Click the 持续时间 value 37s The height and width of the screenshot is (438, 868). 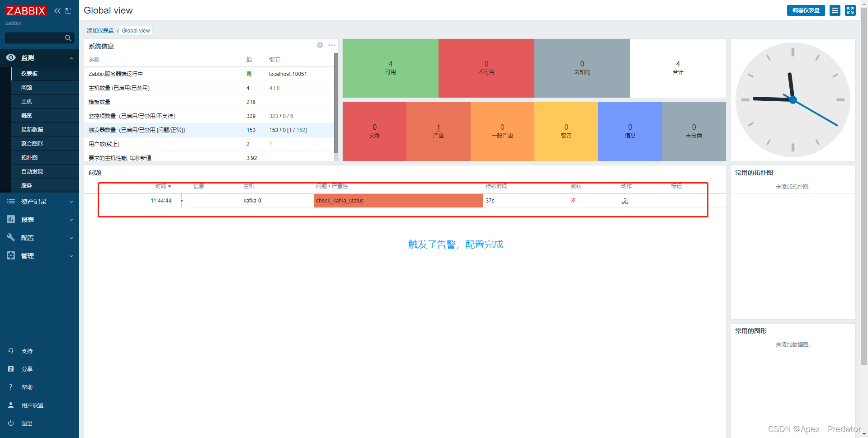490,201
